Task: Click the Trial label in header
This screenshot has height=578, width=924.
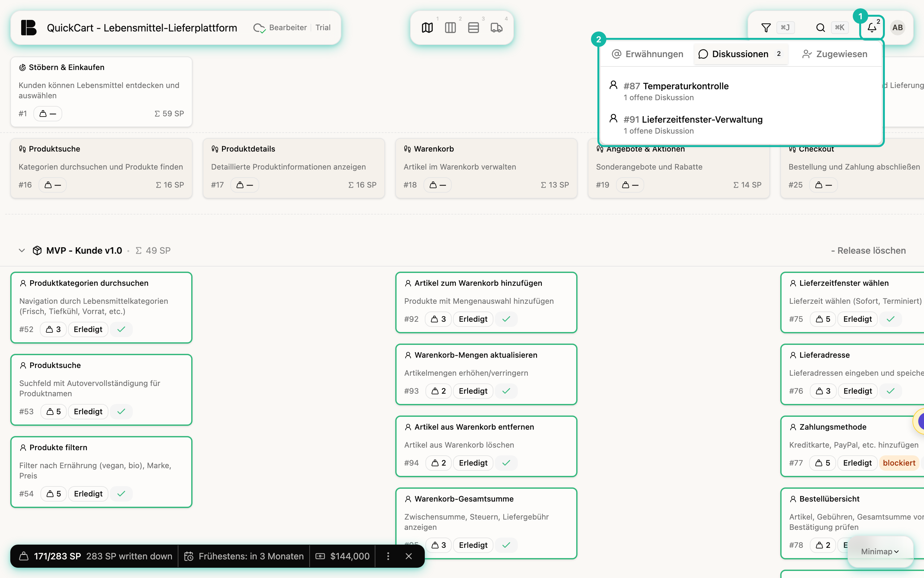Action: click(323, 28)
